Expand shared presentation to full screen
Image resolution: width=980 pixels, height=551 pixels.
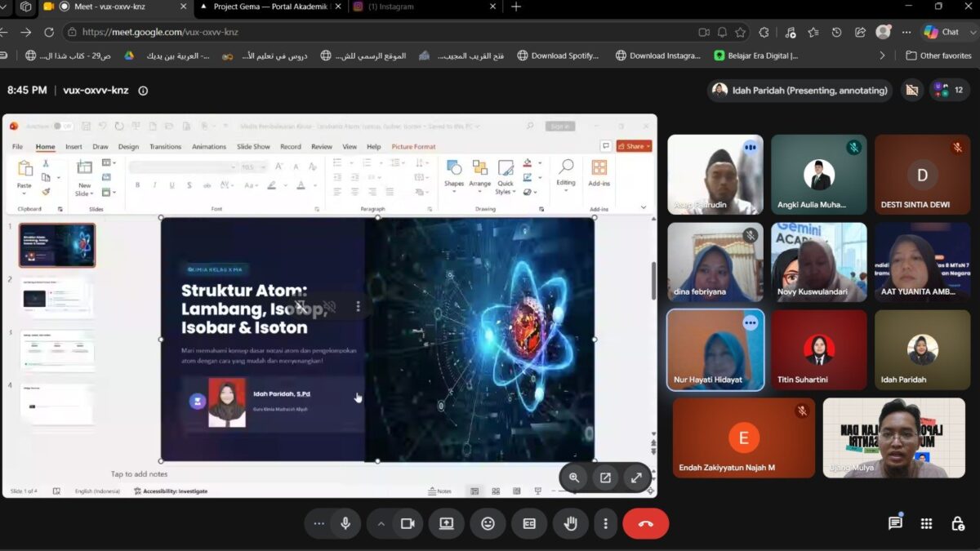click(636, 478)
